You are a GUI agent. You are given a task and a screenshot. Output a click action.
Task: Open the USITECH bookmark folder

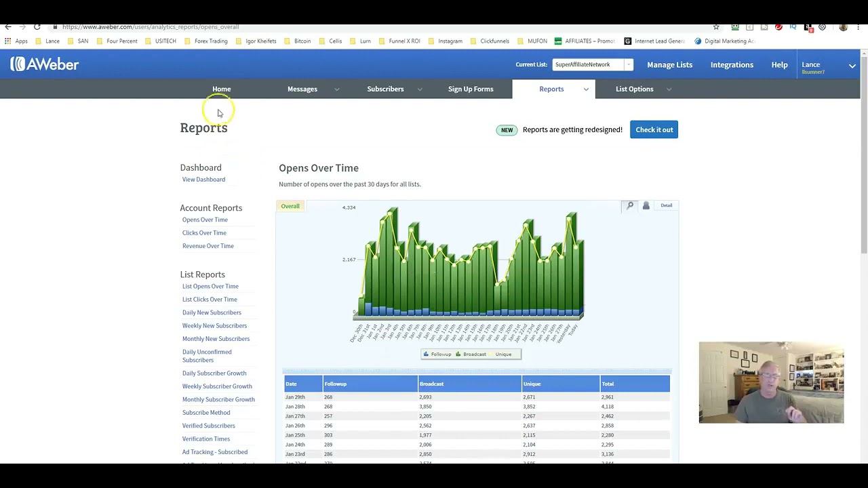[161, 41]
